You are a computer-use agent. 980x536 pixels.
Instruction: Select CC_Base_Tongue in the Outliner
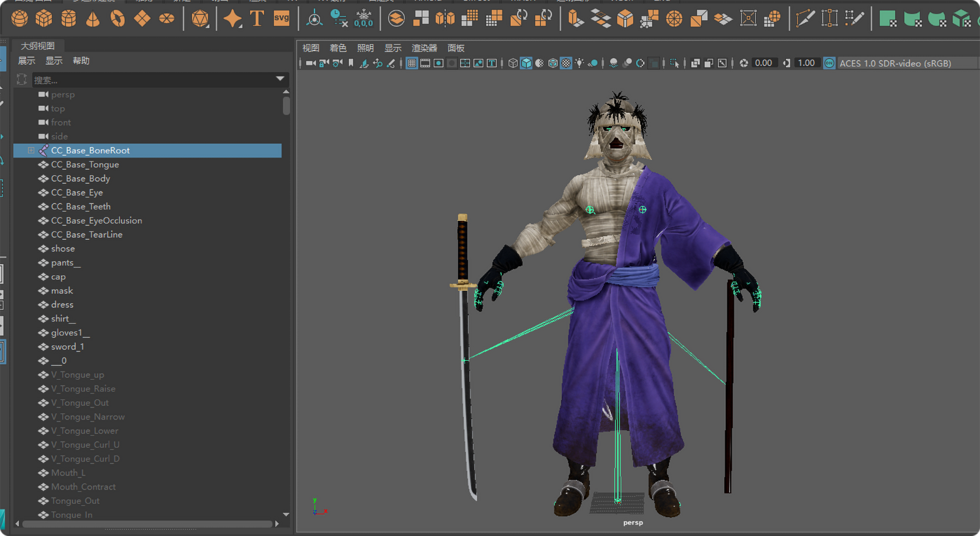85,165
